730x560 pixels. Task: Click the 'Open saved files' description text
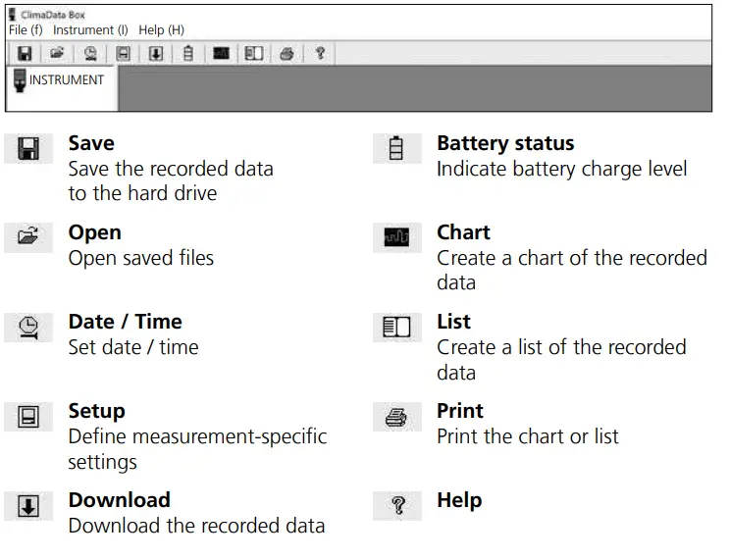(x=141, y=258)
